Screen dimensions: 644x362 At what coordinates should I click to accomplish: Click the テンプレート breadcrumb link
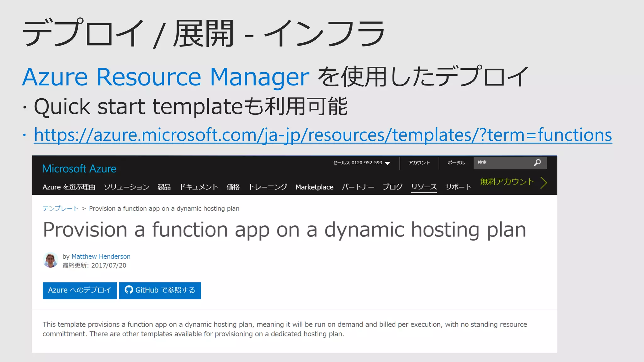[60, 208]
